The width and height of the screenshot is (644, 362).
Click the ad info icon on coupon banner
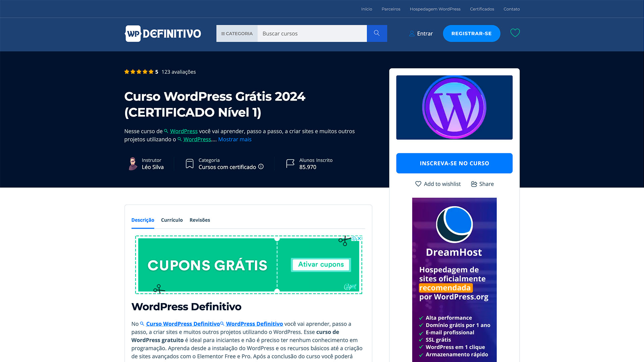coord(354,239)
